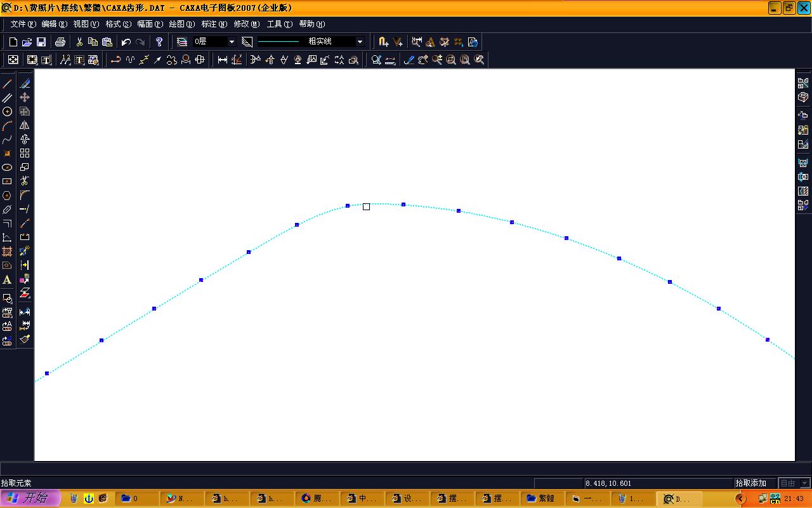This screenshot has width=812, height=508.
Task: Click the square pick cursor on the curve
Action: (367, 206)
